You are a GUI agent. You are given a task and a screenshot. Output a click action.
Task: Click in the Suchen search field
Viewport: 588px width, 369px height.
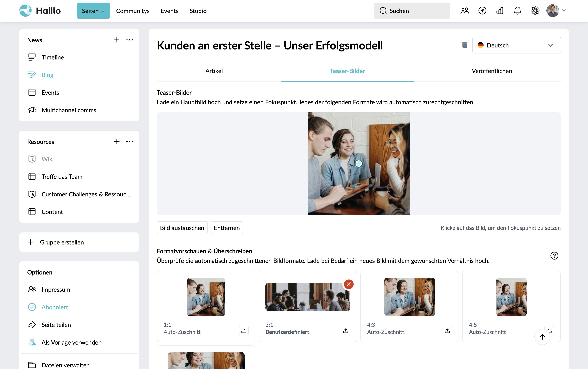(412, 11)
